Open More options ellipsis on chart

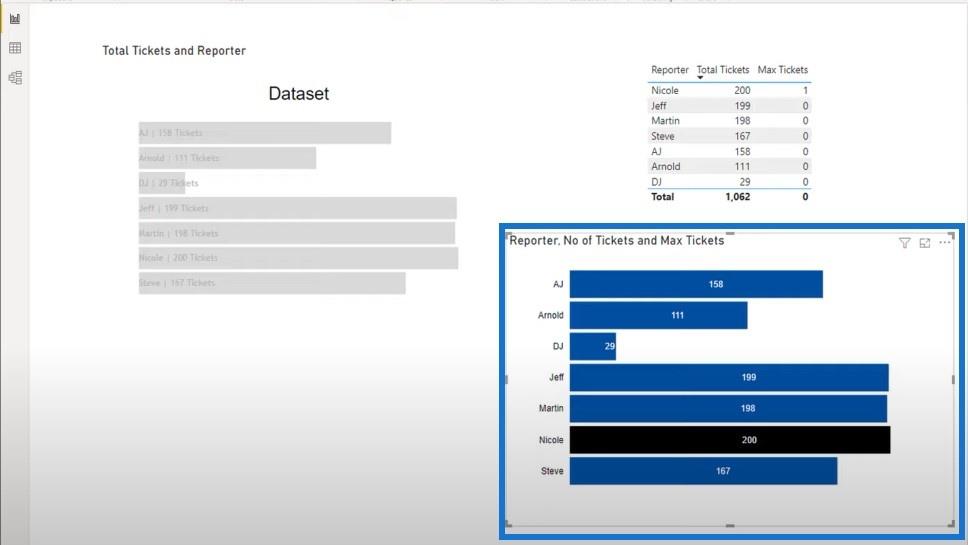coord(945,243)
